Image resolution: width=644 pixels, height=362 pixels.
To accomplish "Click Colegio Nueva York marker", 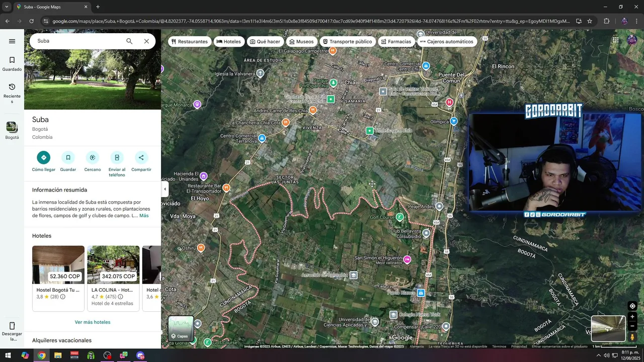I will point(393,315).
